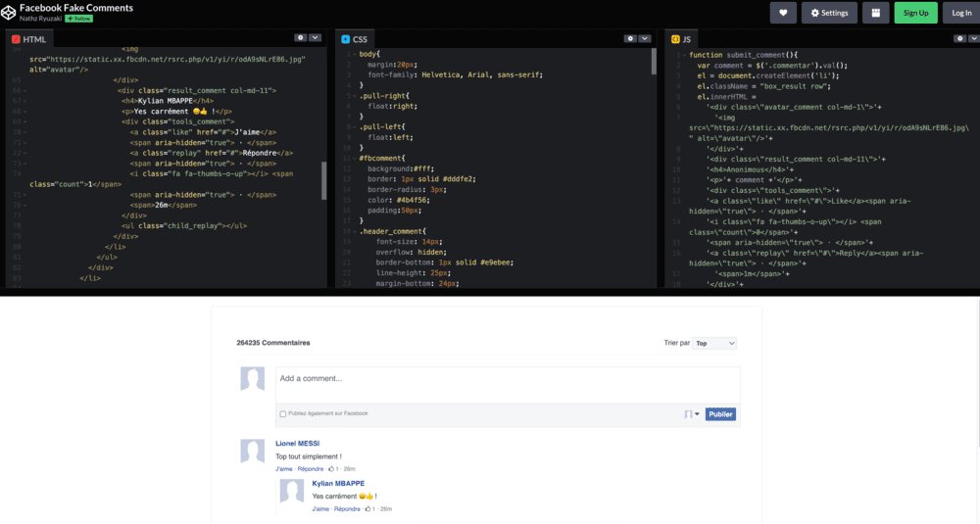Fold JS submit_comment function at line 1

tap(685, 56)
